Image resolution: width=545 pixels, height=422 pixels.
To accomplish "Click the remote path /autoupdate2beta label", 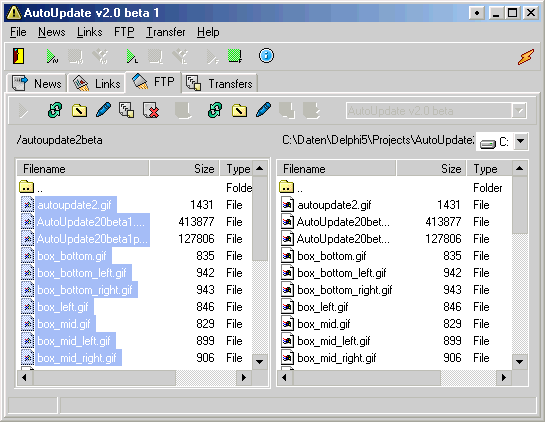I will point(59,140).
